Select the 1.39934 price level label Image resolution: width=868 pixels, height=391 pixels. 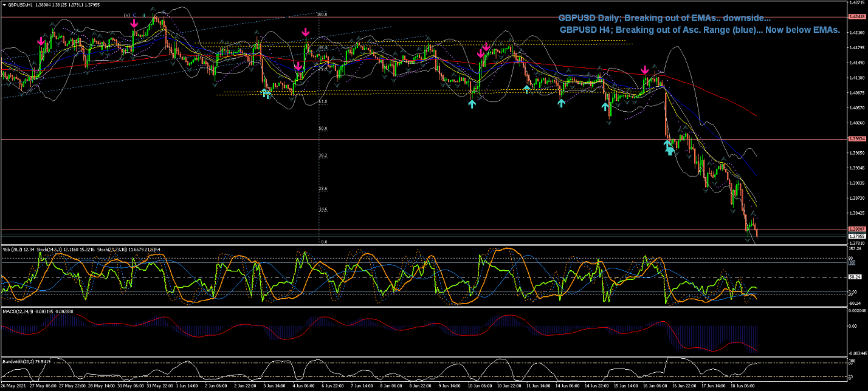pyautogui.click(x=857, y=139)
